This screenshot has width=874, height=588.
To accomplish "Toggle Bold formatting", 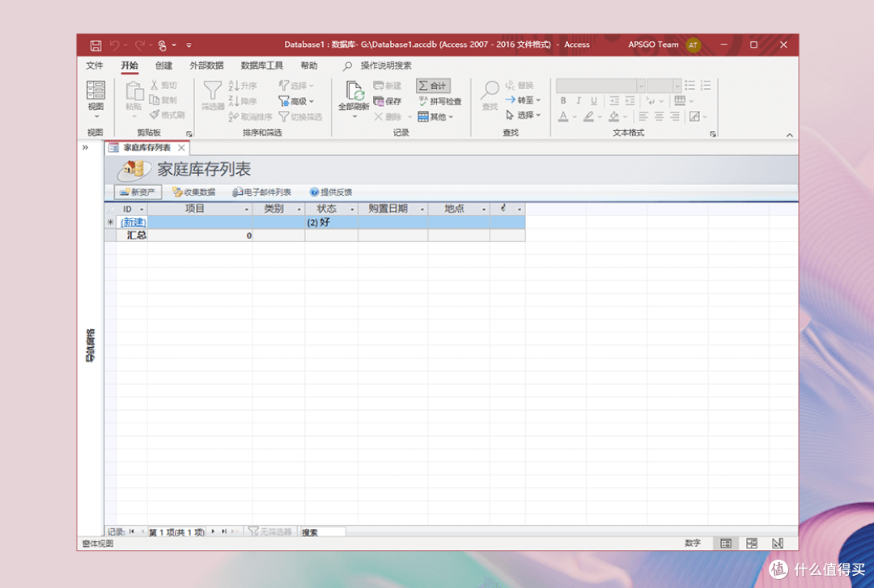I will (563, 101).
